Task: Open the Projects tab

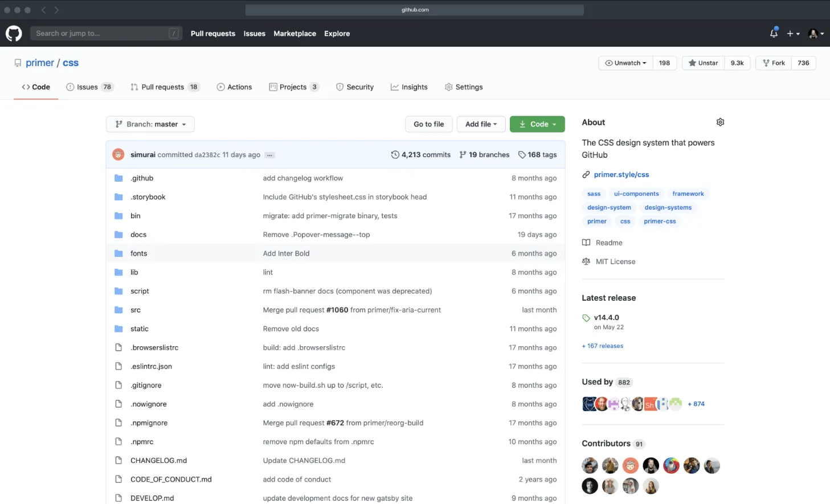Action: pos(294,87)
